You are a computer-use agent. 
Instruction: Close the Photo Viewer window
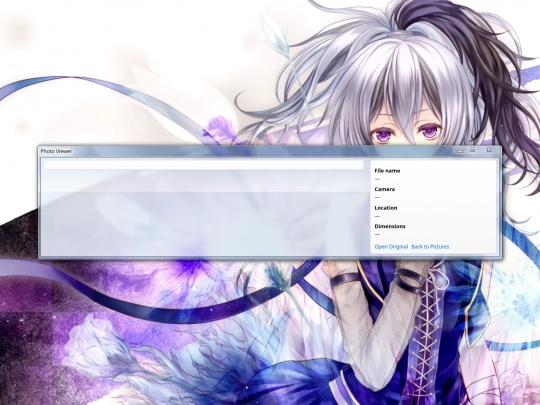click(x=489, y=150)
